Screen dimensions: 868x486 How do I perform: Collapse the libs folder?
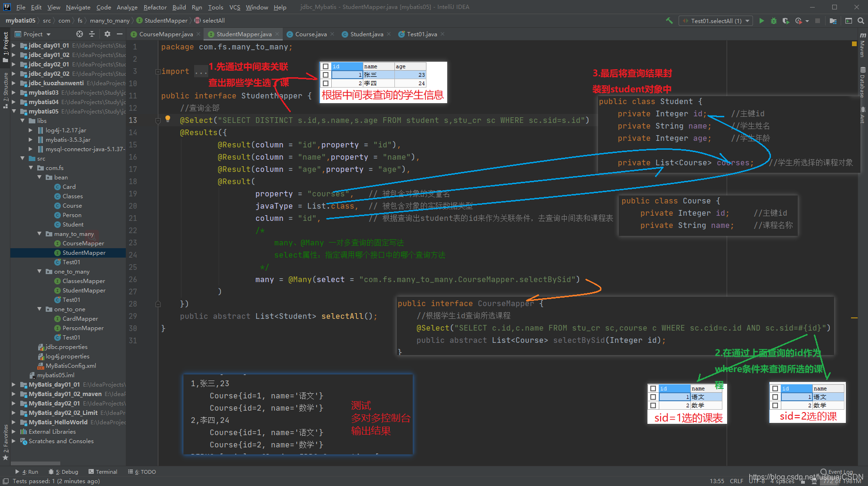tap(22, 121)
